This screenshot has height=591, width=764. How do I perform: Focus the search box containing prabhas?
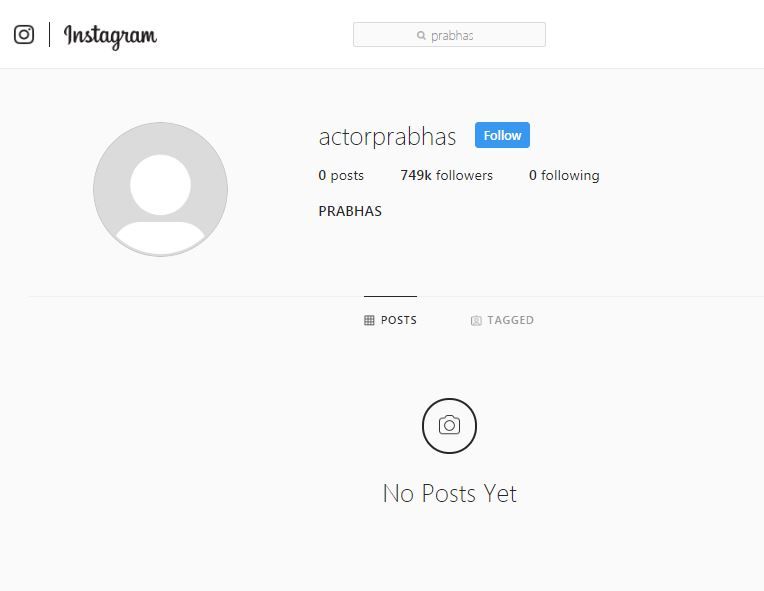[449, 35]
